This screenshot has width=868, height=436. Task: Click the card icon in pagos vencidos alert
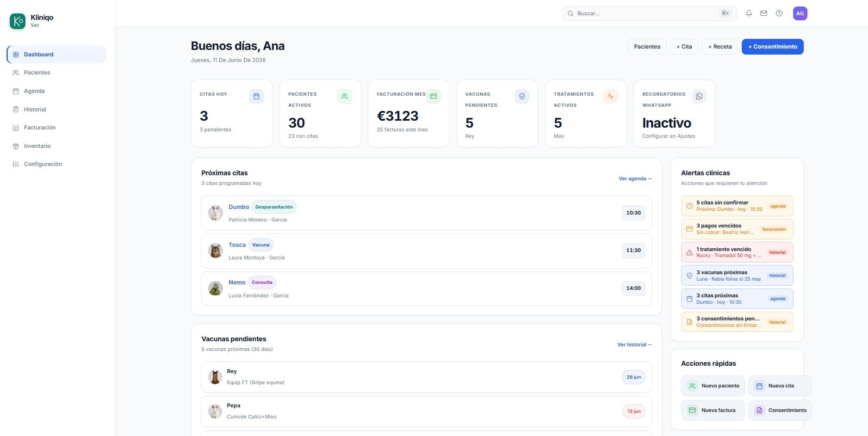pyautogui.click(x=689, y=229)
